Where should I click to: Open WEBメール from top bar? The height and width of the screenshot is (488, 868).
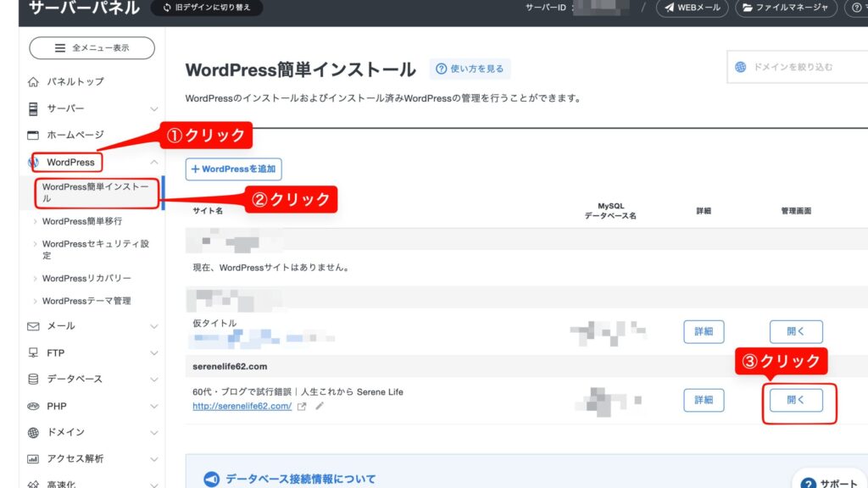click(692, 8)
